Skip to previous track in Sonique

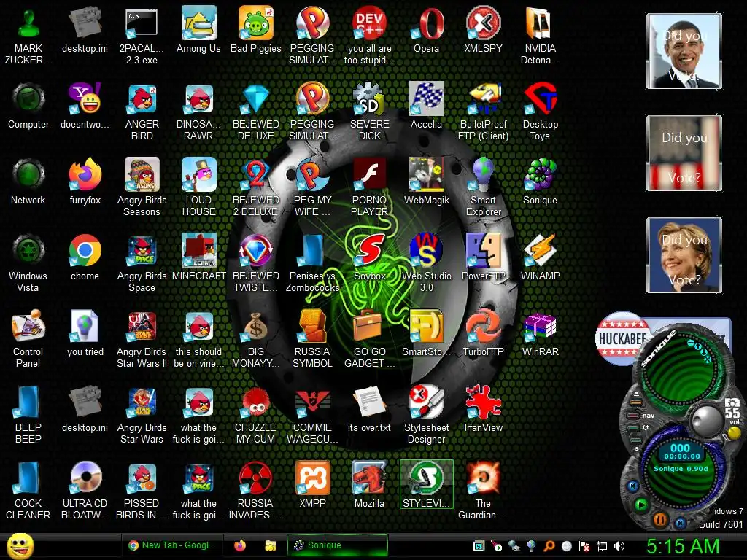pos(632,486)
